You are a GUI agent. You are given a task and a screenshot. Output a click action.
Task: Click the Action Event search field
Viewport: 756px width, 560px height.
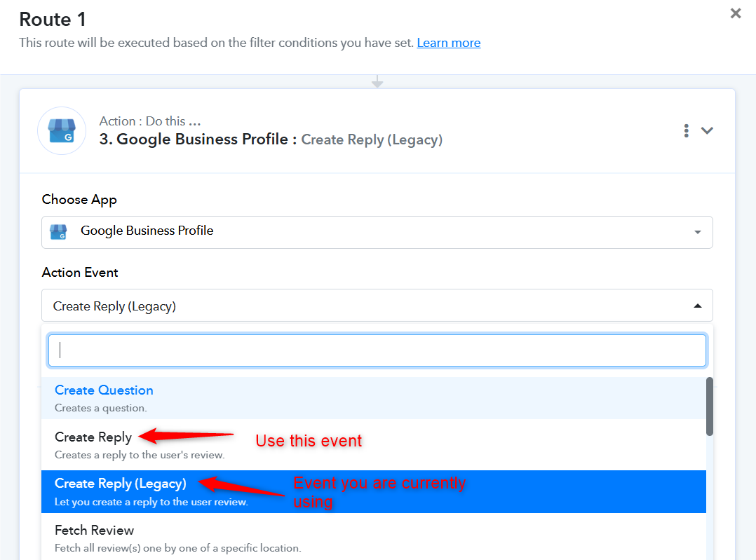click(377, 350)
